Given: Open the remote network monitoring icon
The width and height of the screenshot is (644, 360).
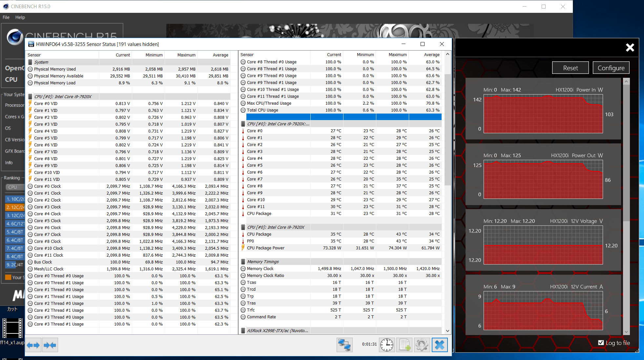Looking at the screenshot, I should [344, 345].
